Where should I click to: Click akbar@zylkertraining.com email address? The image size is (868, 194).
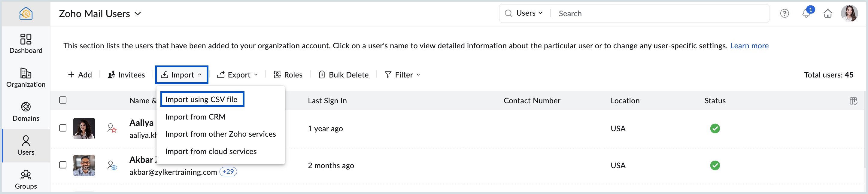(173, 172)
